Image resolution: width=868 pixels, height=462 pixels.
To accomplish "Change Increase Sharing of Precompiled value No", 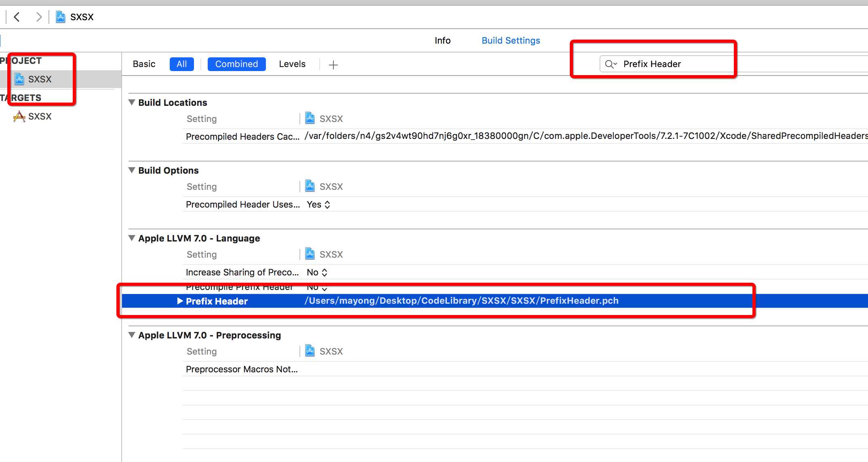I will [x=317, y=272].
